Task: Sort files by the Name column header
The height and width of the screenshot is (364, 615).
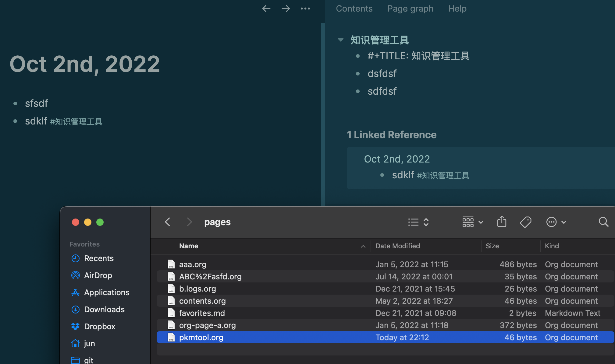Action: 189,246
